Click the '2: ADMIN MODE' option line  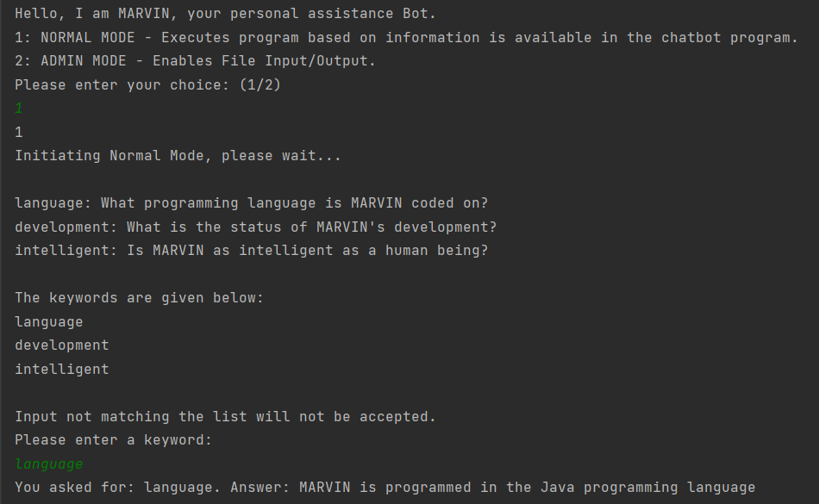coord(195,61)
